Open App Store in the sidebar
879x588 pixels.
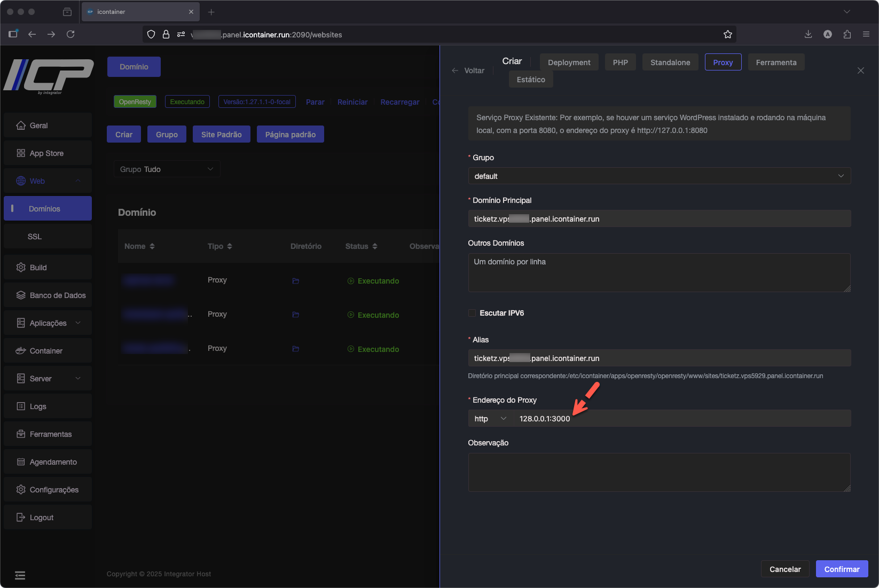click(x=47, y=153)
